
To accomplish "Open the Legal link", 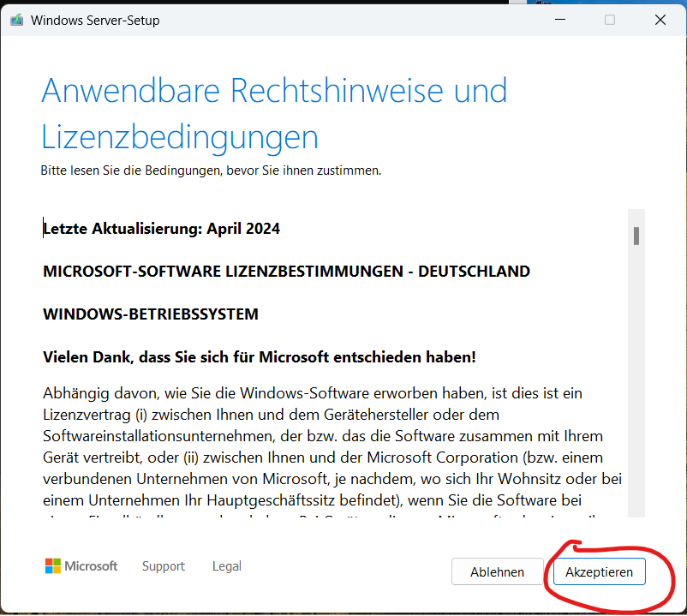I will (x=227, y=566).
